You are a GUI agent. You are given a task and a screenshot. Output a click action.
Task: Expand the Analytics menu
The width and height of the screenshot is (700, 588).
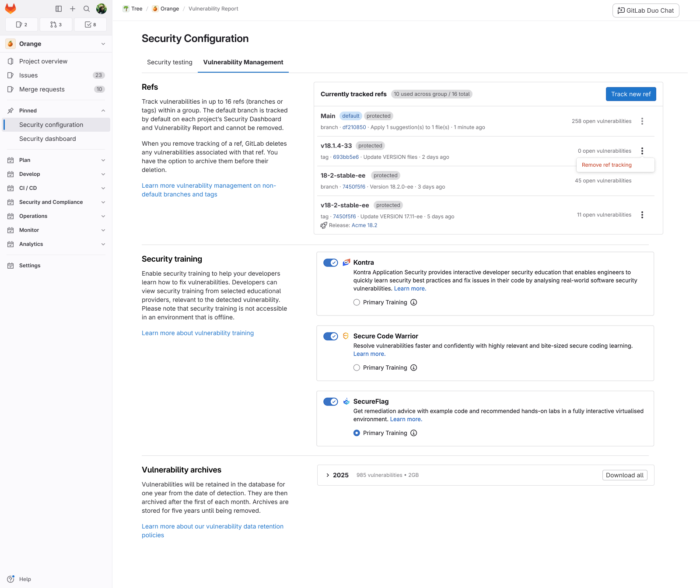(103, 244)
